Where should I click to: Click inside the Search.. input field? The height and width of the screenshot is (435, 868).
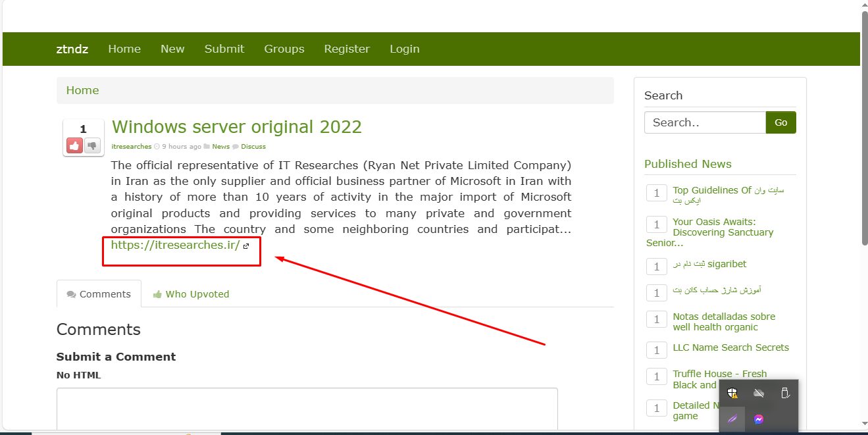[x=705, y=122]
